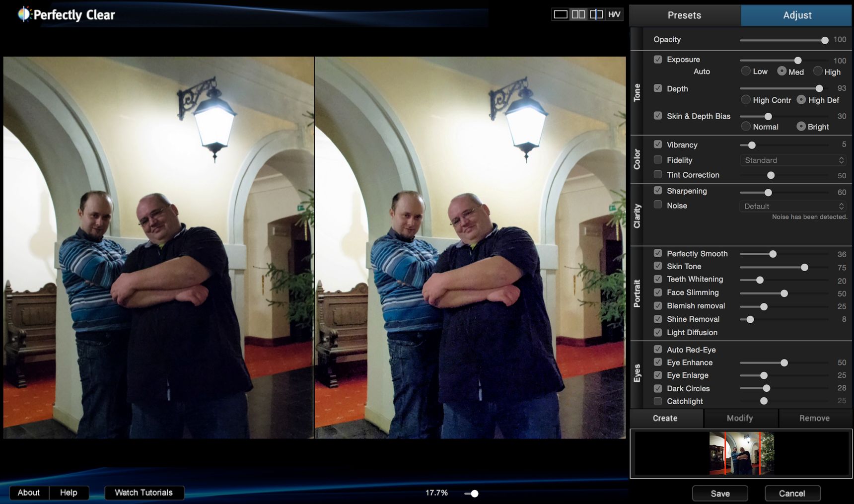Click the Sharpening slider handle
This screenshot has height=504, width=854.
pyautogui.click(x=768, y=192)
